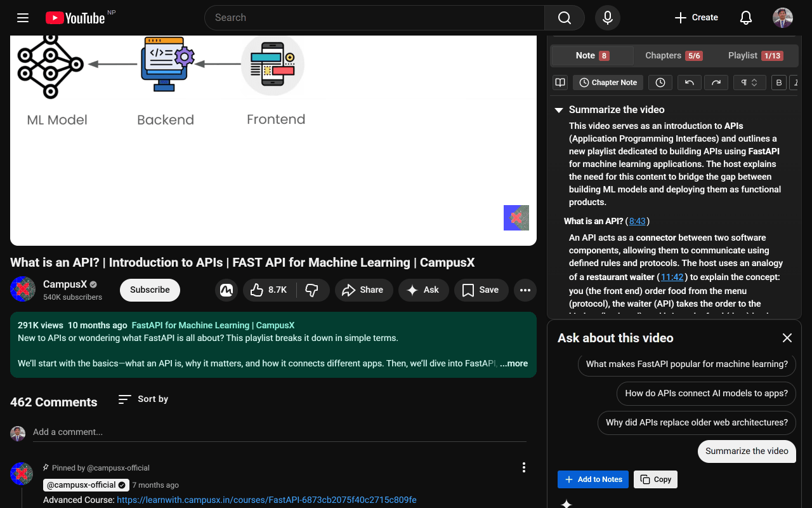The image size is (812, 508).
Task: Toggle italic formatting in the note editor
Action: click(x=796, y=82)
